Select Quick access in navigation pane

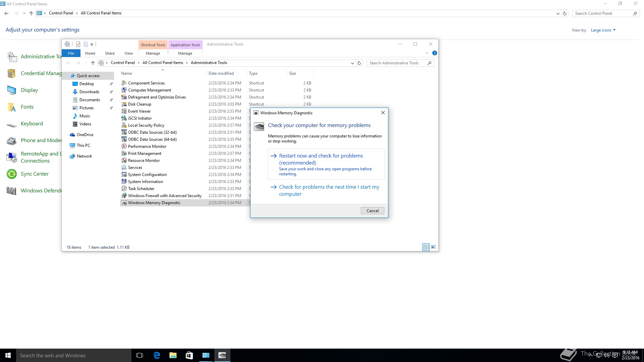[88, 76]
